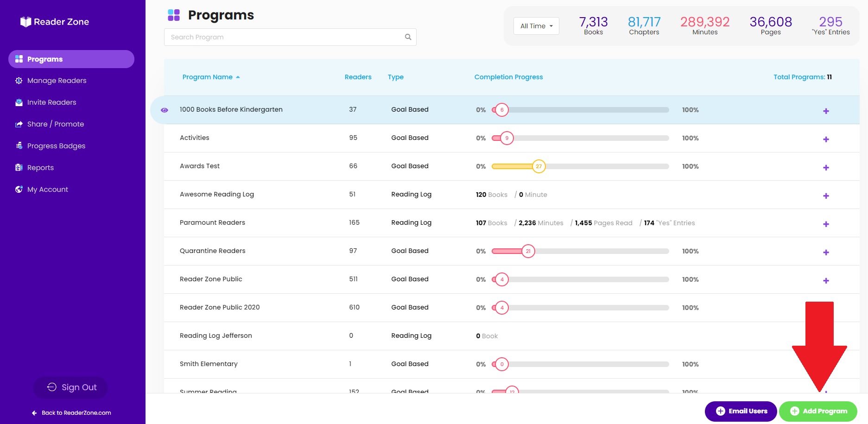Click the Progress Badges icon
This screenshot has width=868, height=424.
coord(19,146)
